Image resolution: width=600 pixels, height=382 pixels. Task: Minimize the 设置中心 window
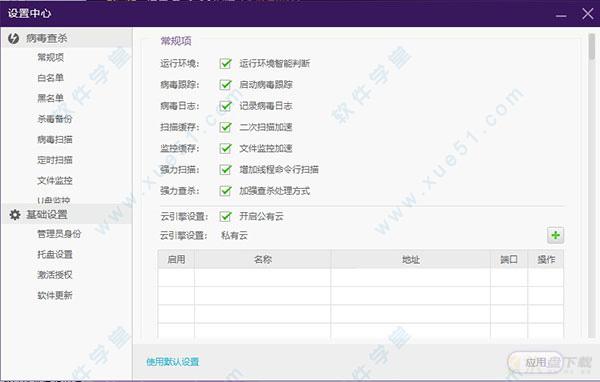coord(561,15)
